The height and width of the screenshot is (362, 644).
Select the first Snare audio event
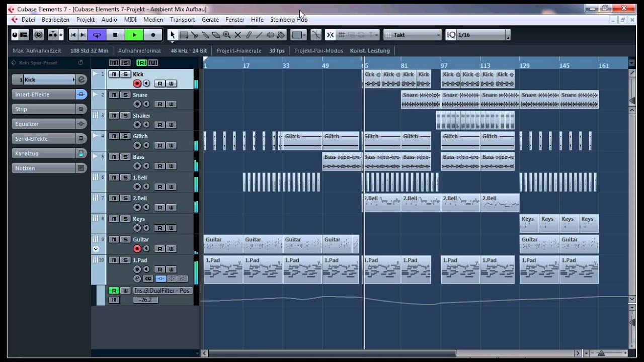(421, 100)
